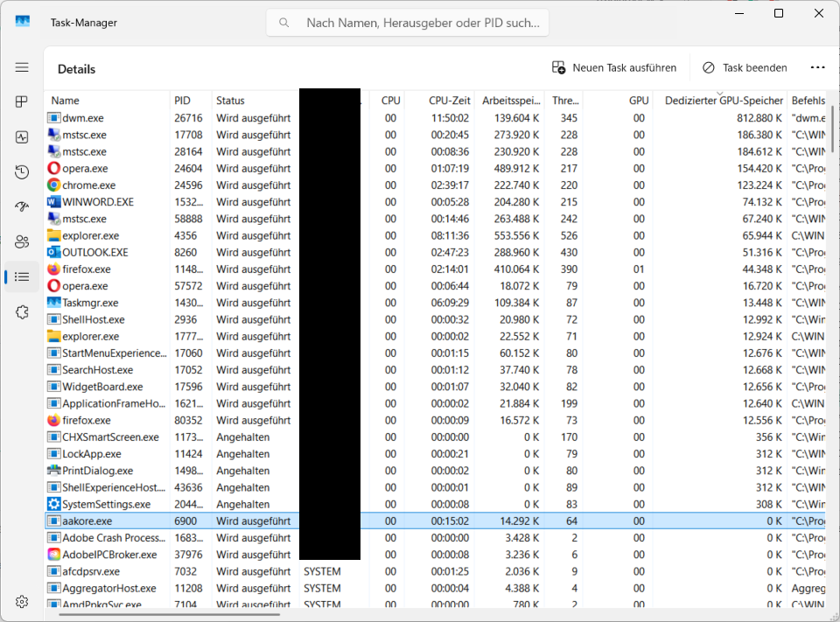The image size is (840, 622).
Task: Open the Services puzzle icon in sidebar
Action: click(22, 311)
